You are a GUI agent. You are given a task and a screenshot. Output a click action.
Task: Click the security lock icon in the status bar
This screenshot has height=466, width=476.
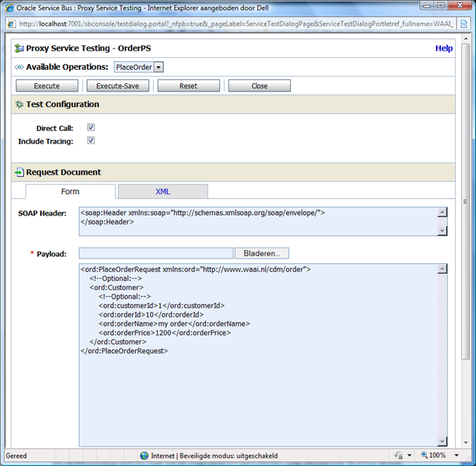pyautogui.click(x=399, y=456)
